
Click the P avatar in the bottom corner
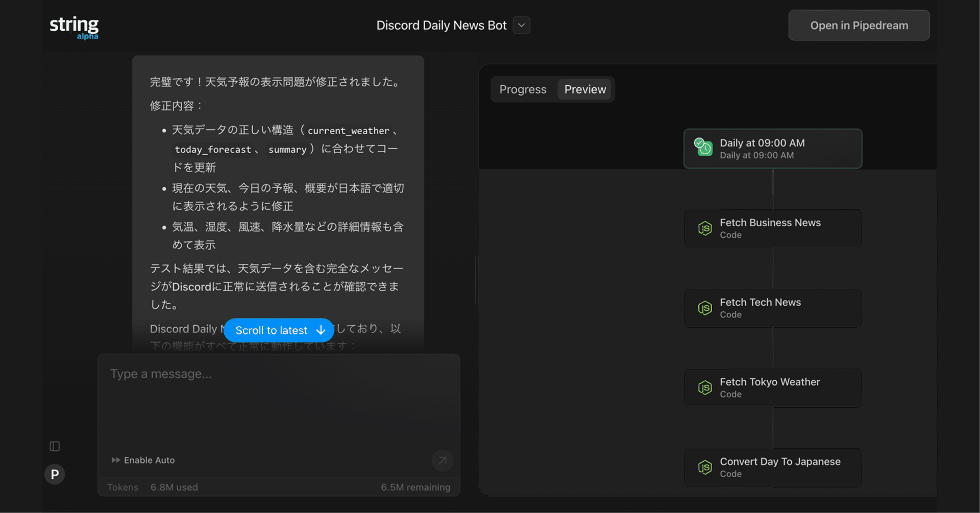[x=55, y=474]
